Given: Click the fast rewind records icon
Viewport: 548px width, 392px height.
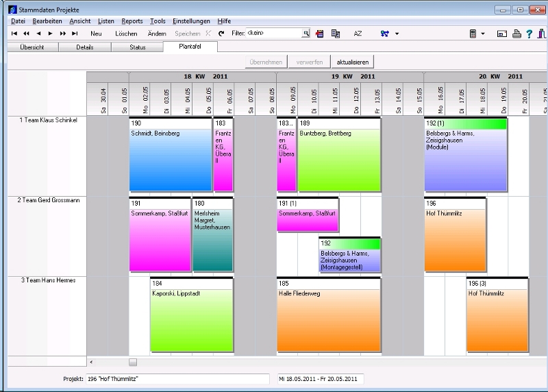Looking at the screenshot, I should (26, 34).
